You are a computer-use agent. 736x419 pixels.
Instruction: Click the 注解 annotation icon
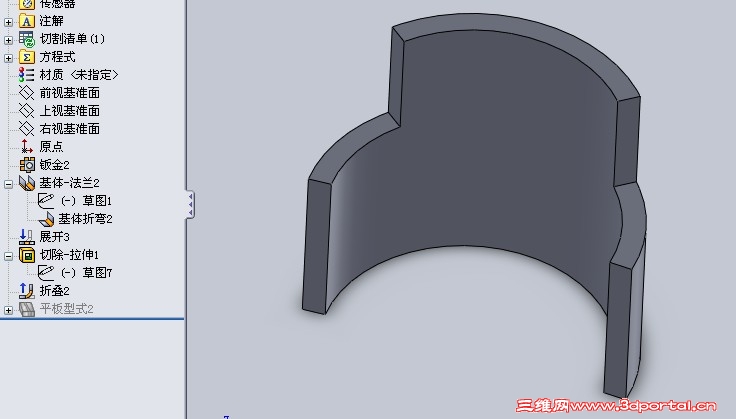pyautogui.click(x=27, y=21)
